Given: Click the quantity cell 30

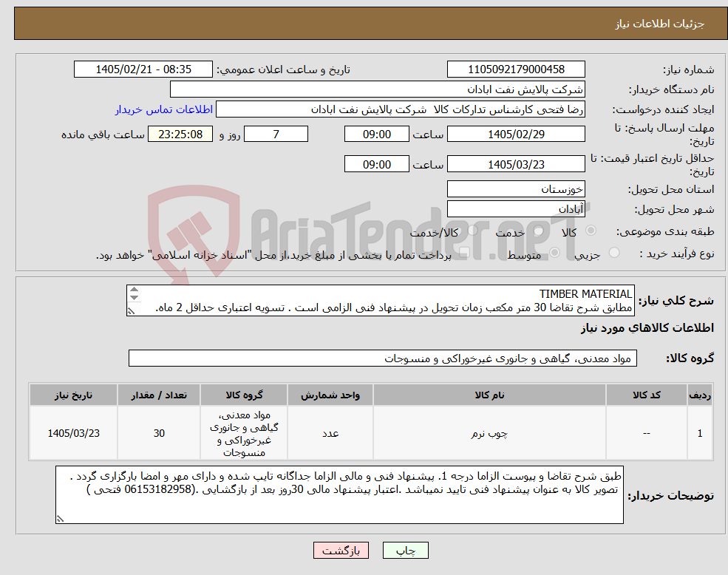Looking at the screenshot, I should pyautogui.click(x=159, y=433).
